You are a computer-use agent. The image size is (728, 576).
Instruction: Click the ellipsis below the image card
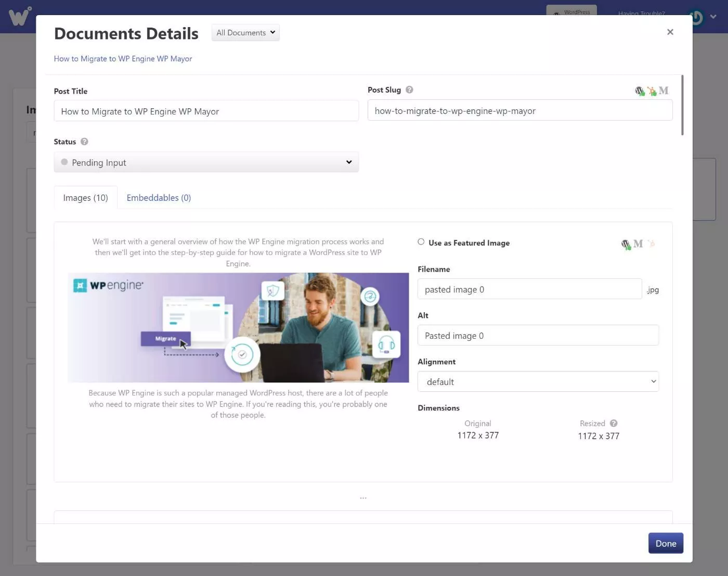pos(363,497)
